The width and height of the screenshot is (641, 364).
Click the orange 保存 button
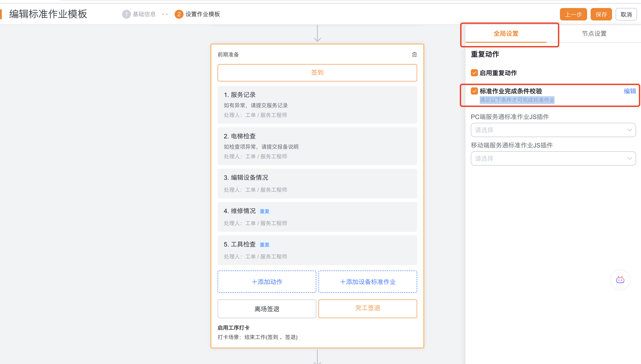pyautogui.click(x=601, y=14)
